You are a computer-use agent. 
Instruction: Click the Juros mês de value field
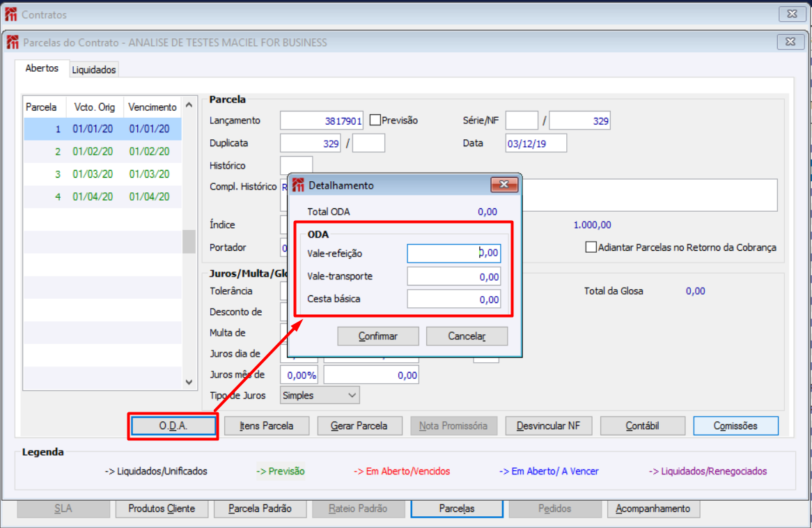point(371,375)
